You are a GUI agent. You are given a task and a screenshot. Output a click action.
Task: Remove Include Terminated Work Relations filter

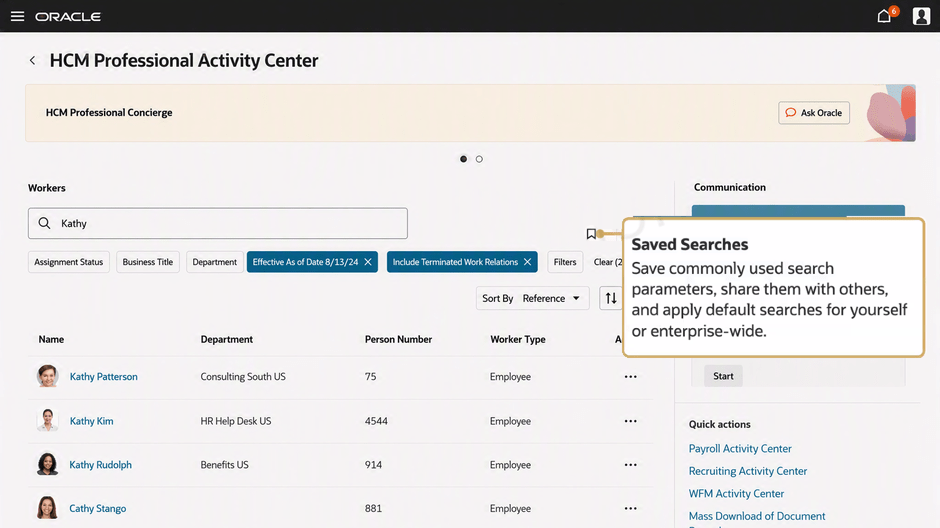(x=528, y=262)
